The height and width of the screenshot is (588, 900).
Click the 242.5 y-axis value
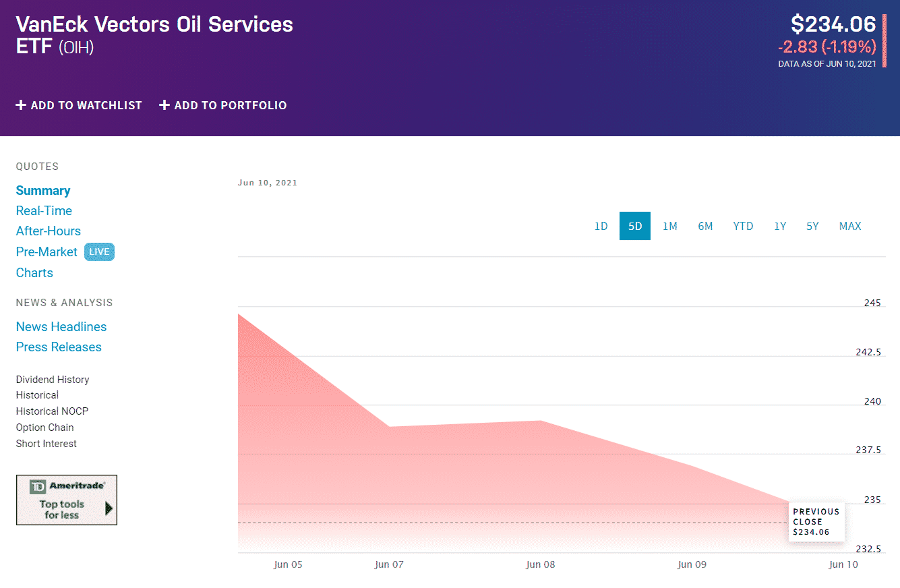[x=869, y=352]
